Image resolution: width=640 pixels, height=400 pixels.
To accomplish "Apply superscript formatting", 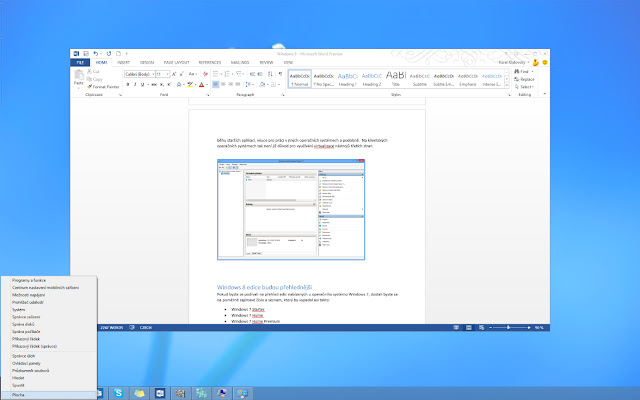I will [169, 84].
